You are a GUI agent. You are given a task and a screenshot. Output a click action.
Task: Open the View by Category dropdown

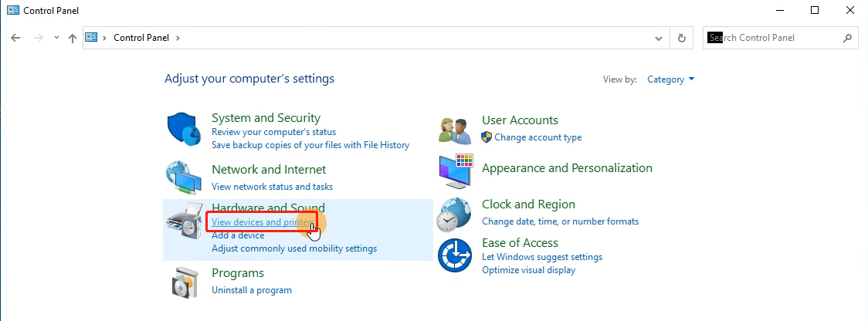click(x=671, y=79)
